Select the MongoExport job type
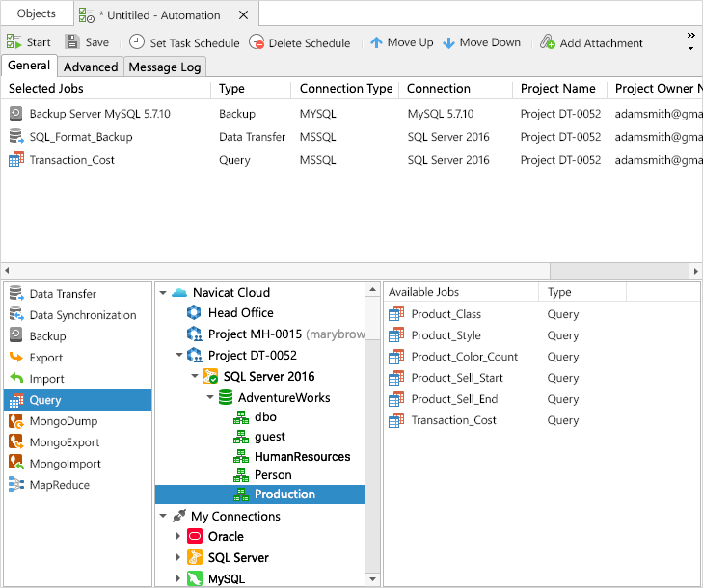The image size is (703, 588). click(77, 442)
